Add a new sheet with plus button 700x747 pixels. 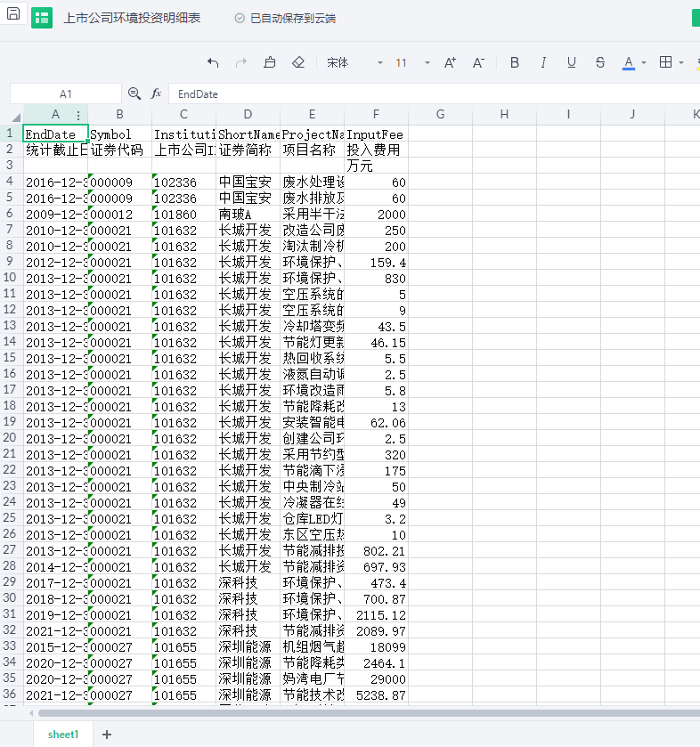tap(107, 735)
